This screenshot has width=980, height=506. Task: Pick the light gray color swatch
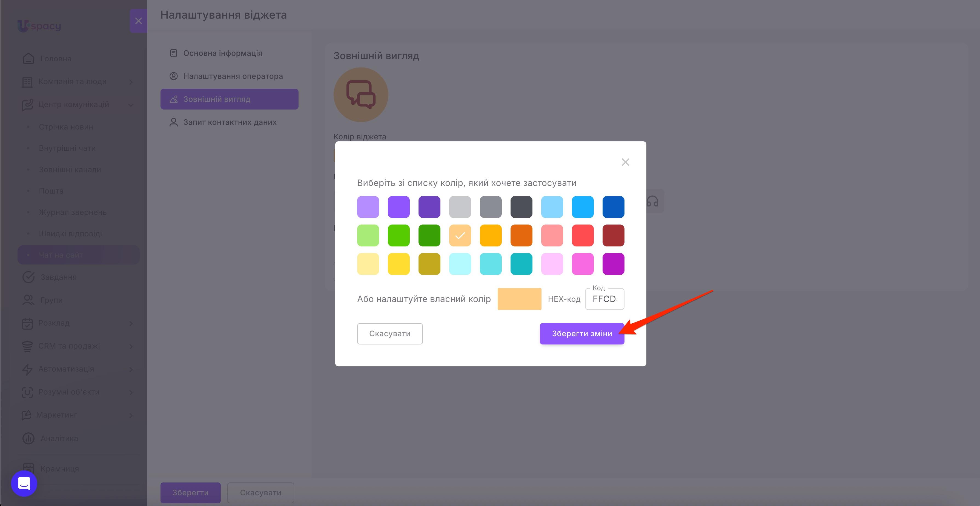click(460, 207)
